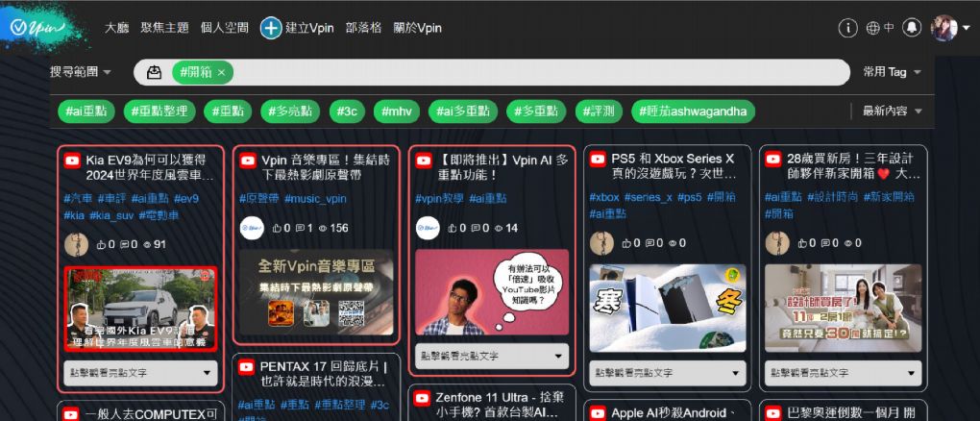Click the inbox icon in search bar
Screen dimensions: 980x421
pos(155,72)
